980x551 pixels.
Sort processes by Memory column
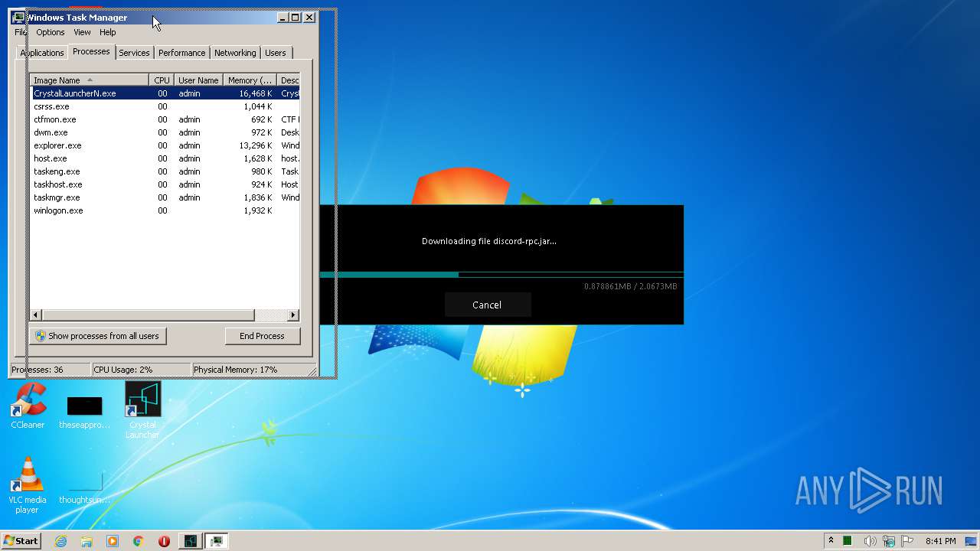click(x=250, y=80)
